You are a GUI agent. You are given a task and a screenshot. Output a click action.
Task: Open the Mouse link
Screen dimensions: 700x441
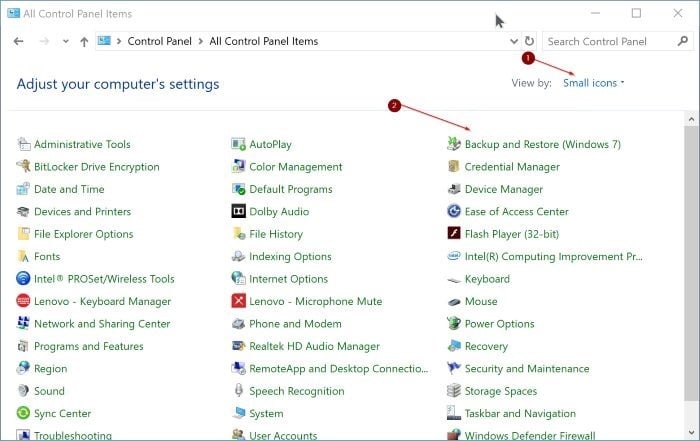point(481,301)
